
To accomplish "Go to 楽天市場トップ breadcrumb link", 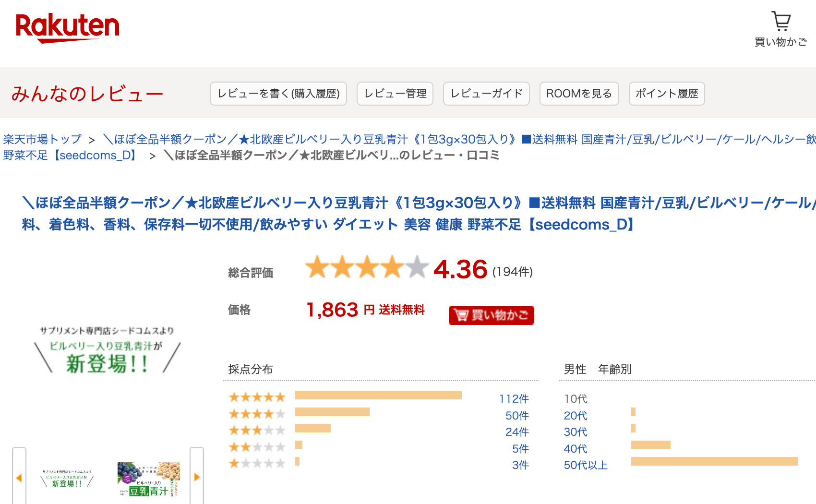I will [x=42, y=139].
